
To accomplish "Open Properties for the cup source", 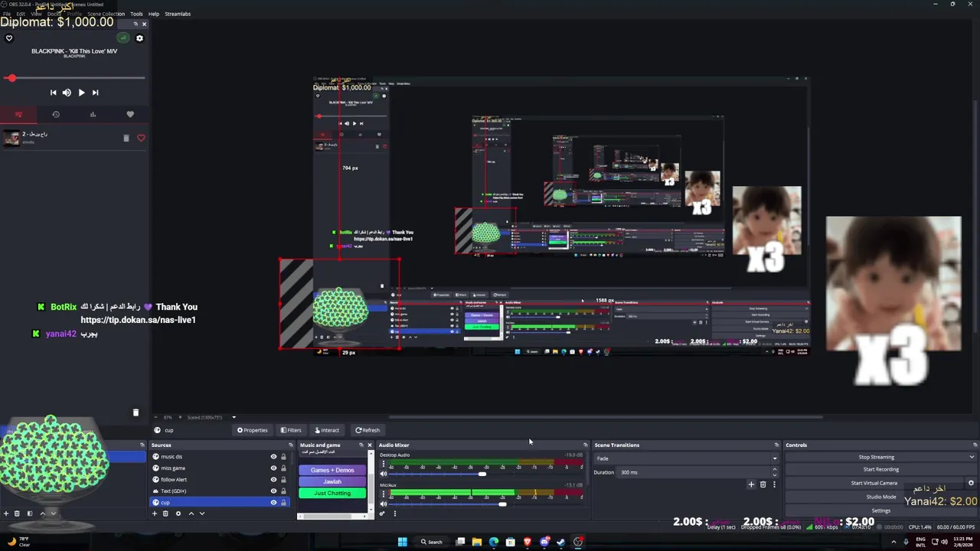I will click(x=253, y=430).
